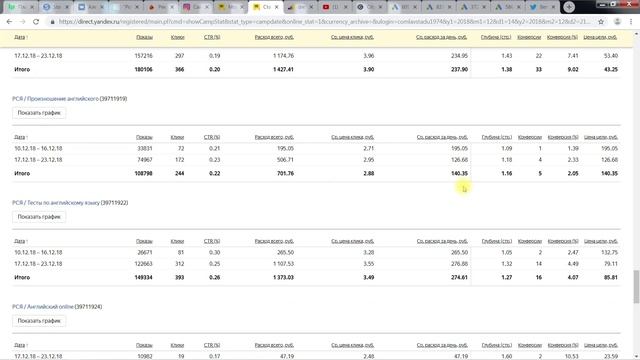Sort Произношение английского table by Расход всего
This screenshot has height=360, width=640.
[274, 137]
